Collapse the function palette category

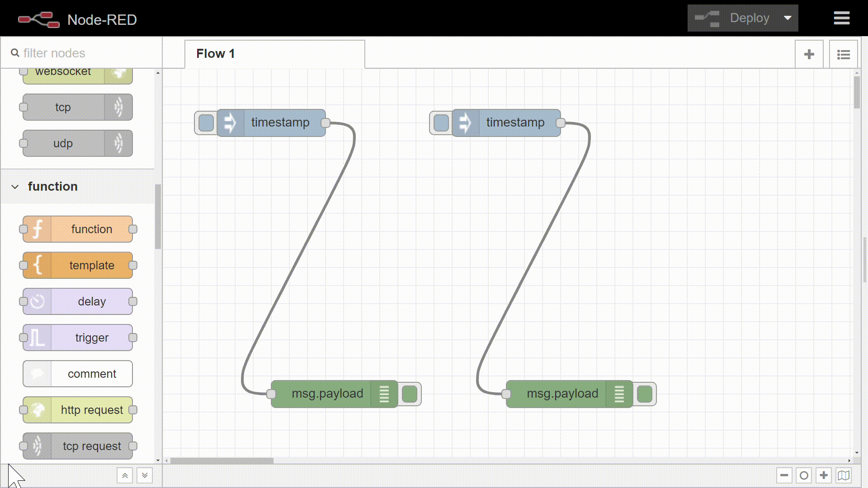tap(78, 186)
